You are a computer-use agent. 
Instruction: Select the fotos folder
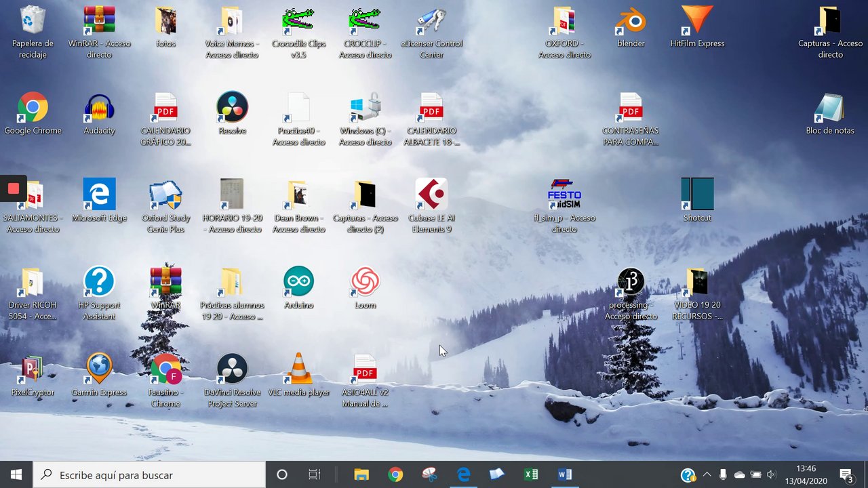point(165,26)
